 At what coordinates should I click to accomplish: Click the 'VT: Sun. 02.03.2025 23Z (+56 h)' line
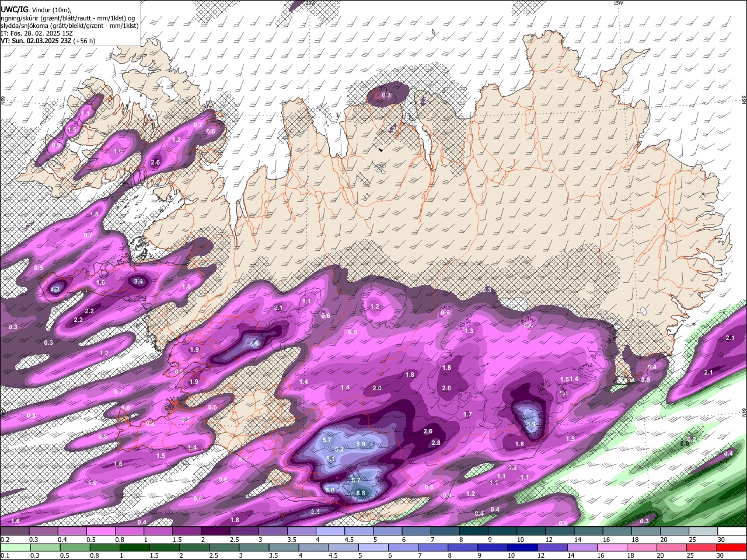48,41
